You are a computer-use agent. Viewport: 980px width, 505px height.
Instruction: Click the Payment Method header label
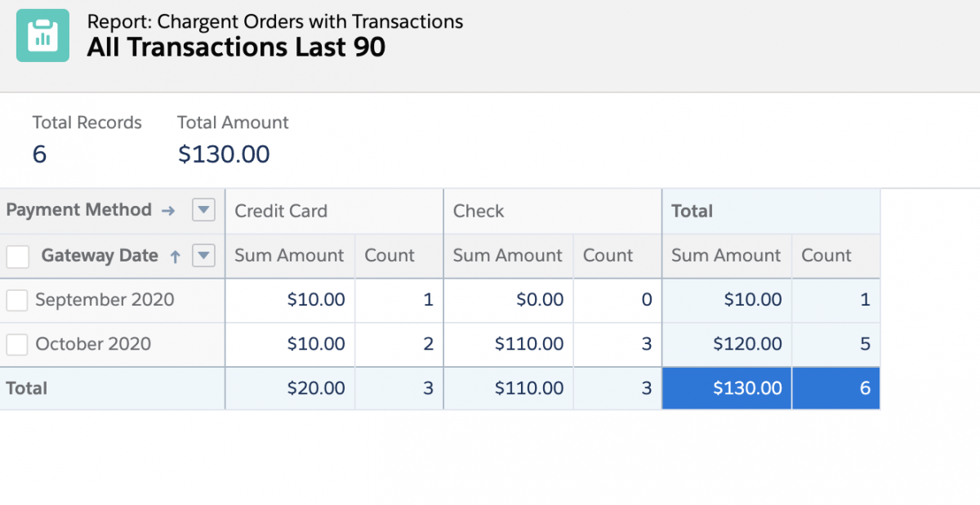(79, 210)
